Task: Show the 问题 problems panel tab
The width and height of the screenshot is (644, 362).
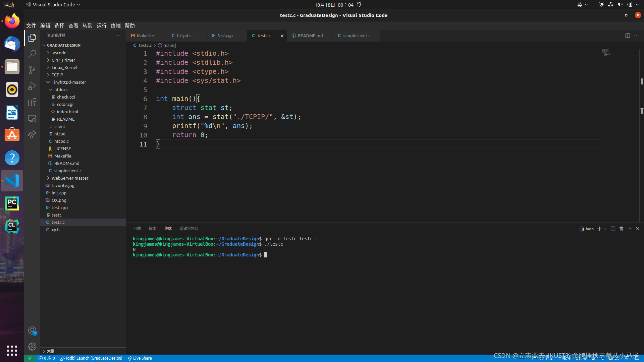Action: 137,229
